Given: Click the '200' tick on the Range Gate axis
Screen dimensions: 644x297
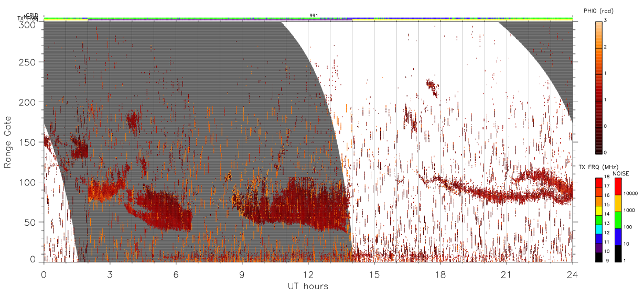Looking at the screenshot, I should pyautogui.click(x=27, y=102).
